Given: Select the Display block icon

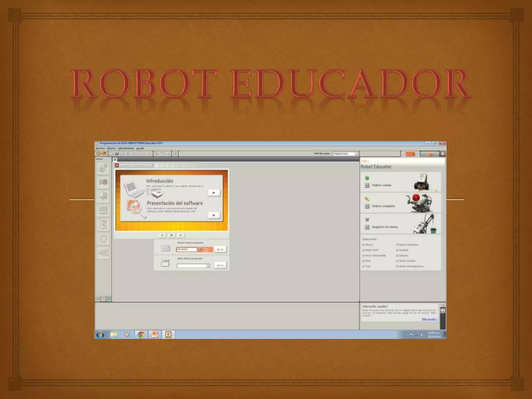Looking at the screenshot, I should pyautogui.click(x=103, y=210).
